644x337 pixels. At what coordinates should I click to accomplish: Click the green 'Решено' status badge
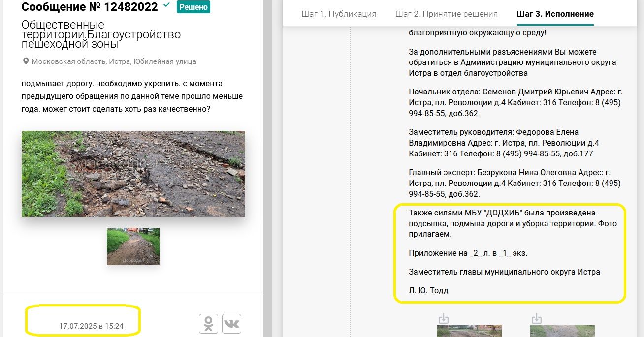pos(193,7)
